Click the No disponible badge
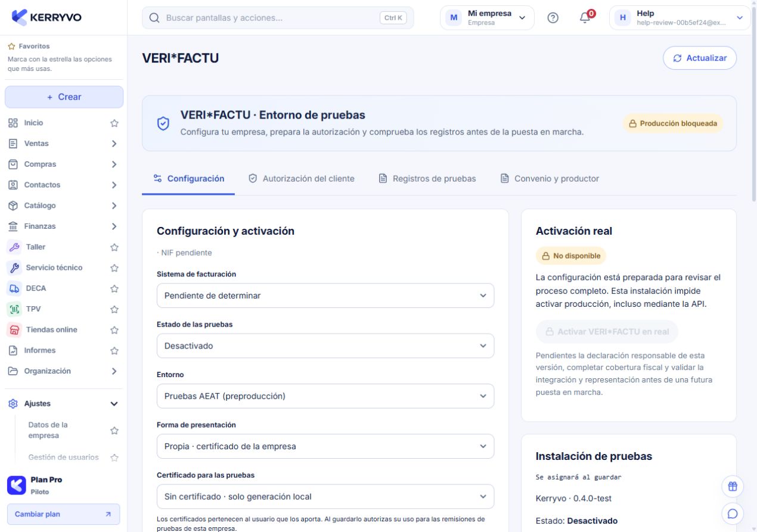Viewport: 757px width, 532px height. pyautogui.click(x=571, y=256)
